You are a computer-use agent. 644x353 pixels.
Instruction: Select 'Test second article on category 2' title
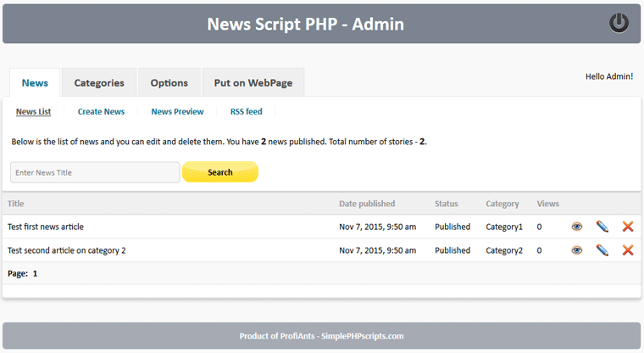click(x=67, y=250)
